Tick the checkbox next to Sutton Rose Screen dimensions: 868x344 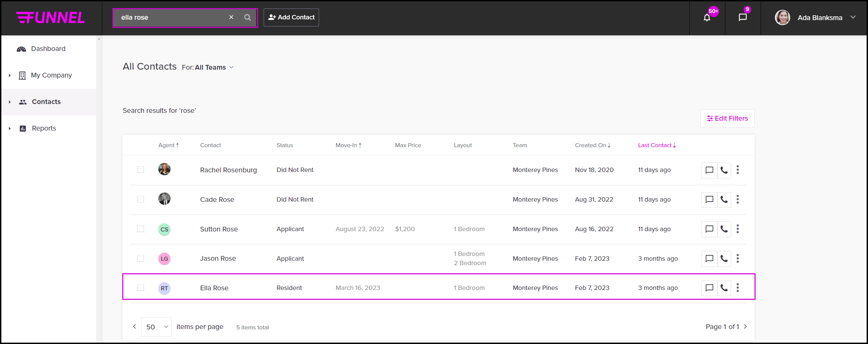pyautogui.click(x=141, y=229)
